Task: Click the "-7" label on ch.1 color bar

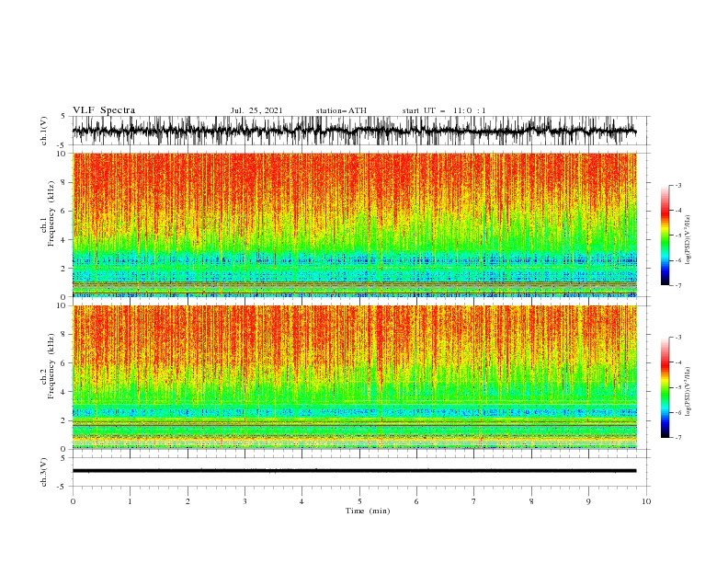Action: click(x=677, y=285)
